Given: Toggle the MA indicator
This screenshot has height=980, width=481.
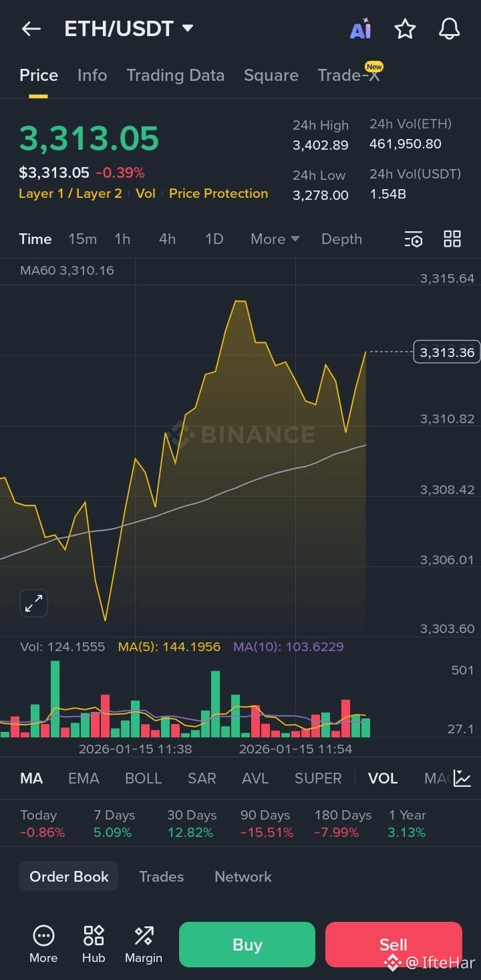Looking at the screenshot, I should pyautogui.click(x=31, y=778).
